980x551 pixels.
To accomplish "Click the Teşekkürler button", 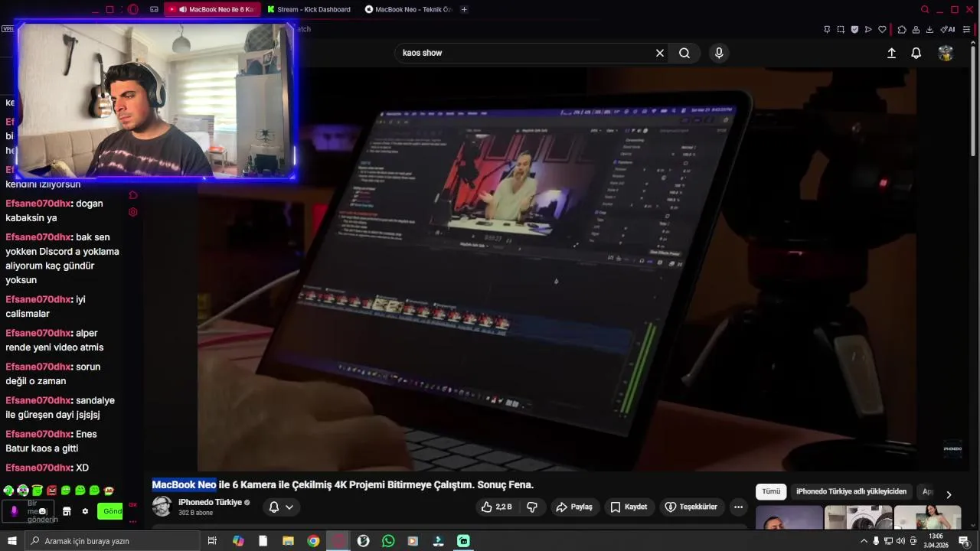I will [x=691, y=507].
